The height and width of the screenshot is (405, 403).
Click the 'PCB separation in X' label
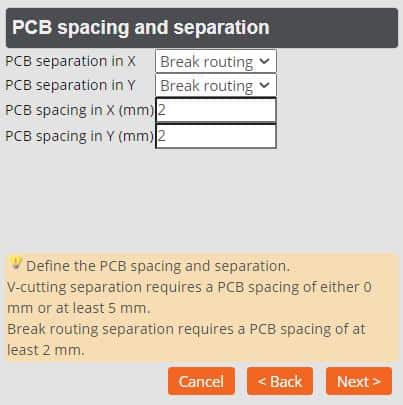click(70, 61)
